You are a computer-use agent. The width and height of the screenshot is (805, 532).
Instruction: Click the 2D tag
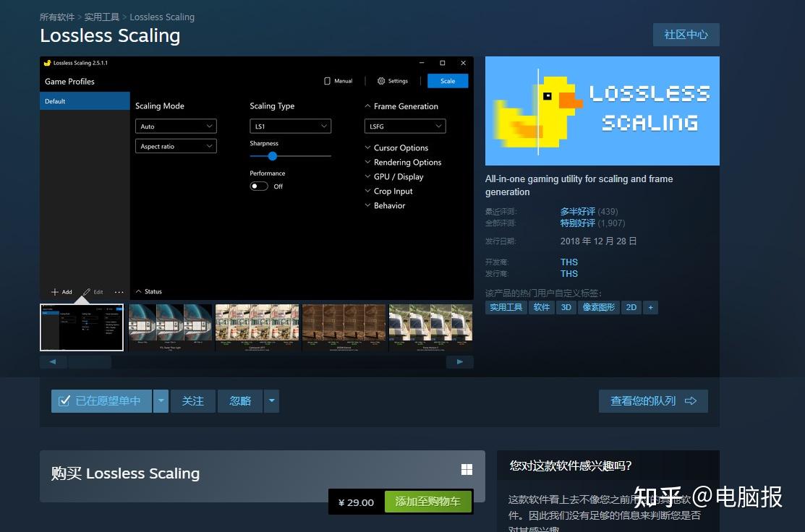click(x=631, y=307)
